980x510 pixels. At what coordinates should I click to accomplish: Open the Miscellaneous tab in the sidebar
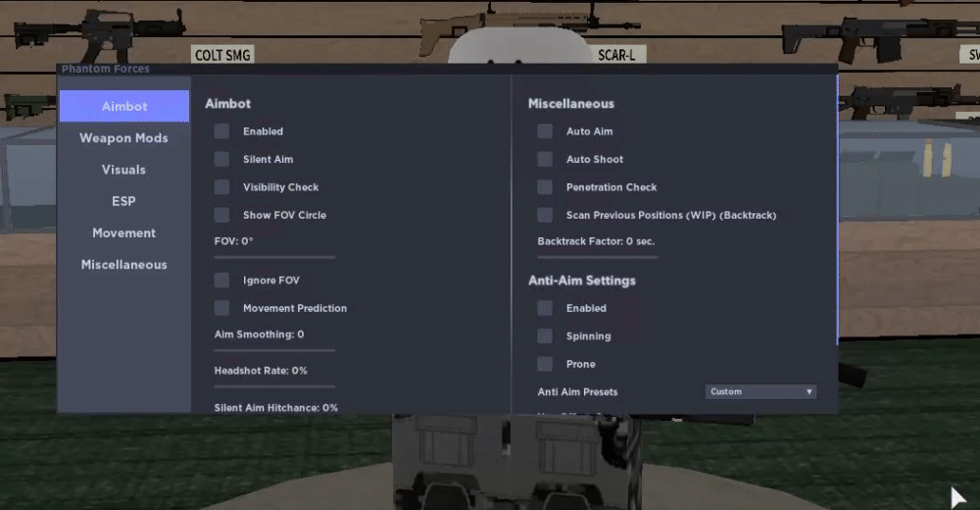click(x=123, y=265)
